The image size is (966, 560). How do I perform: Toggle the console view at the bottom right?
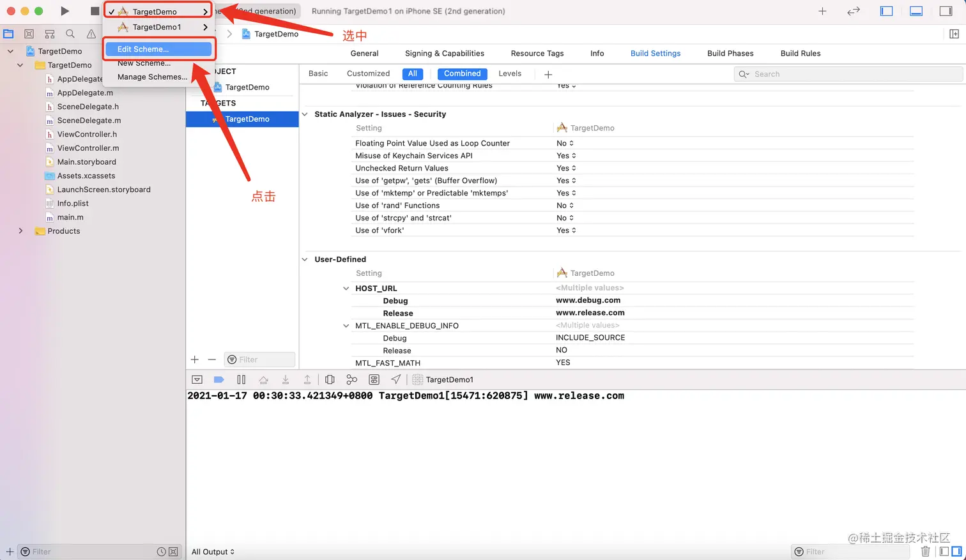click(x=956, y=551)
